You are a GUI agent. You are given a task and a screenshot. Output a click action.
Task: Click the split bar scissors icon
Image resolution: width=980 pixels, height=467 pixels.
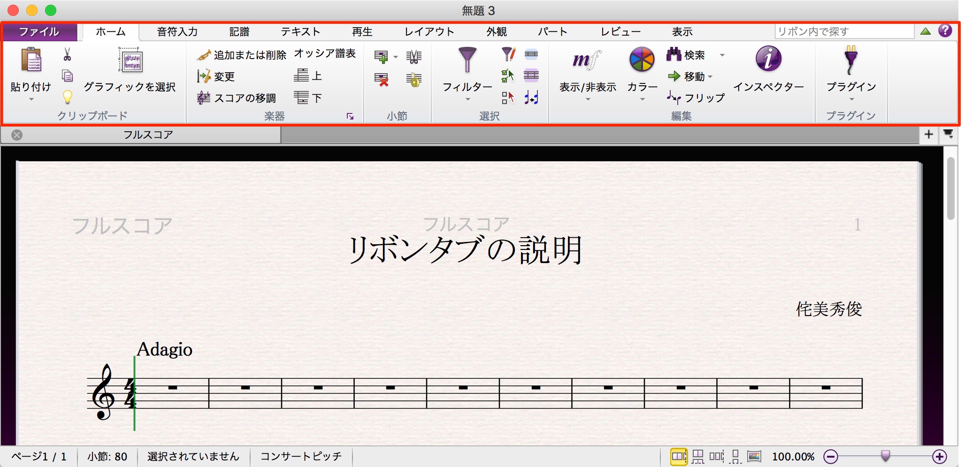pos(413,57)
